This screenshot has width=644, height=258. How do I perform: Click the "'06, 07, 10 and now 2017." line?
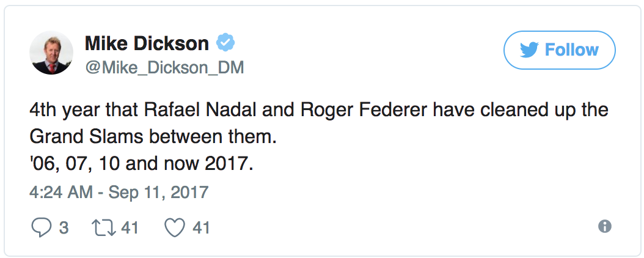click(141, 165)
